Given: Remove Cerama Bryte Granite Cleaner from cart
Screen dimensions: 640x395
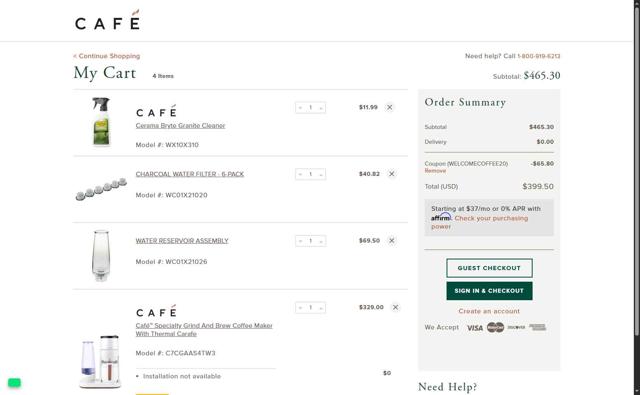Looking at the screenshot, I should (x=390, y=107).
